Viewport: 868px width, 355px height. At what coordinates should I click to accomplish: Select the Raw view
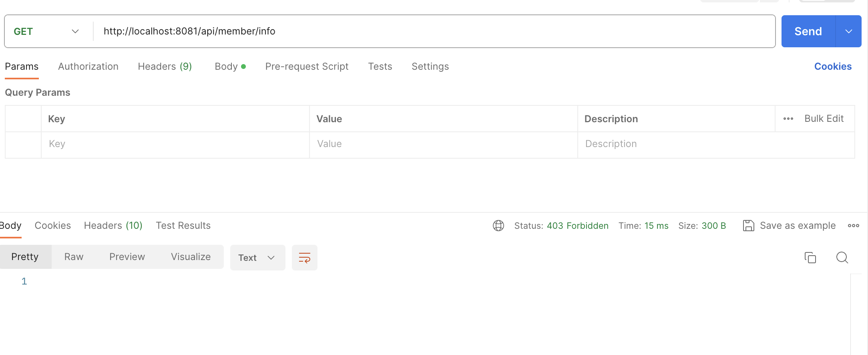(x=74, y=257)
